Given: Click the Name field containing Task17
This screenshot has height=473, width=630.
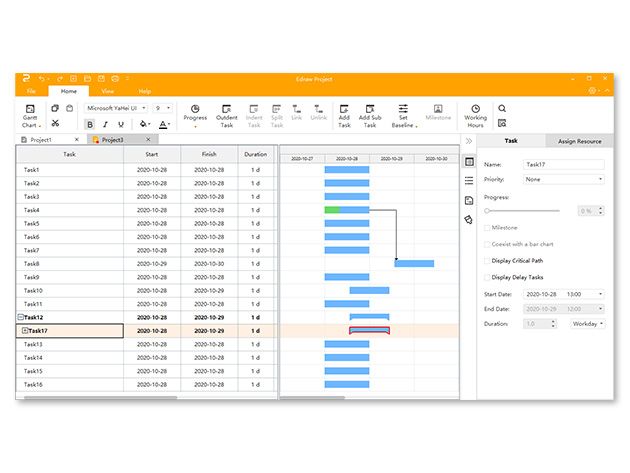Looking at the screenshot, I should [x=563, y=164].
